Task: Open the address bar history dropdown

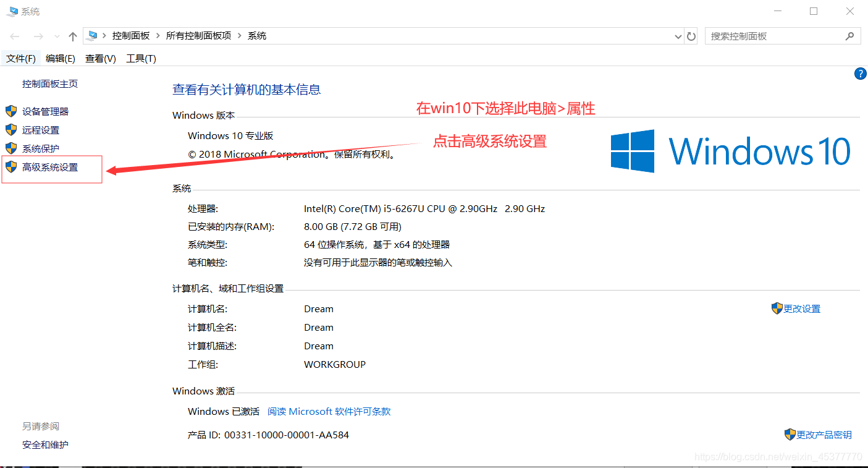Action: [678, 36]
